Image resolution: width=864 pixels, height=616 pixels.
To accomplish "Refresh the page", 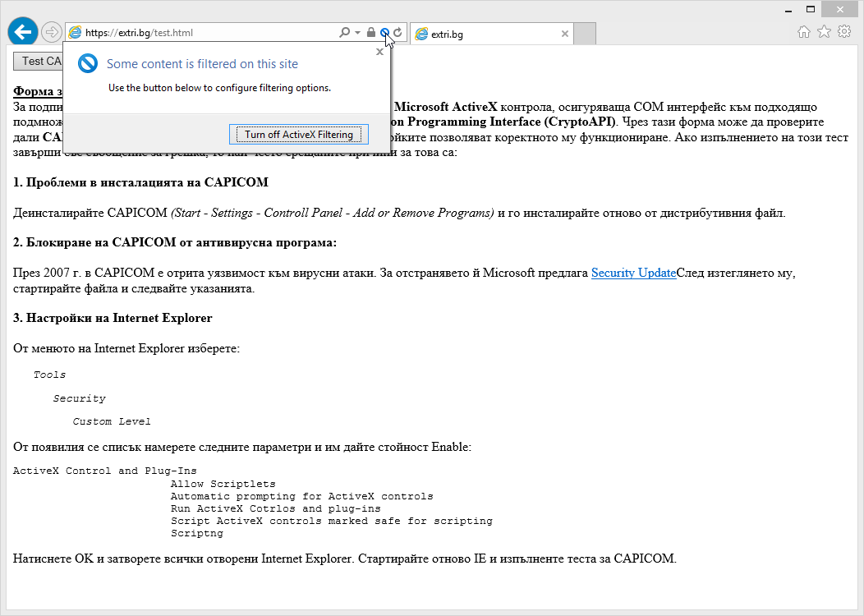I will pos(398,33).
